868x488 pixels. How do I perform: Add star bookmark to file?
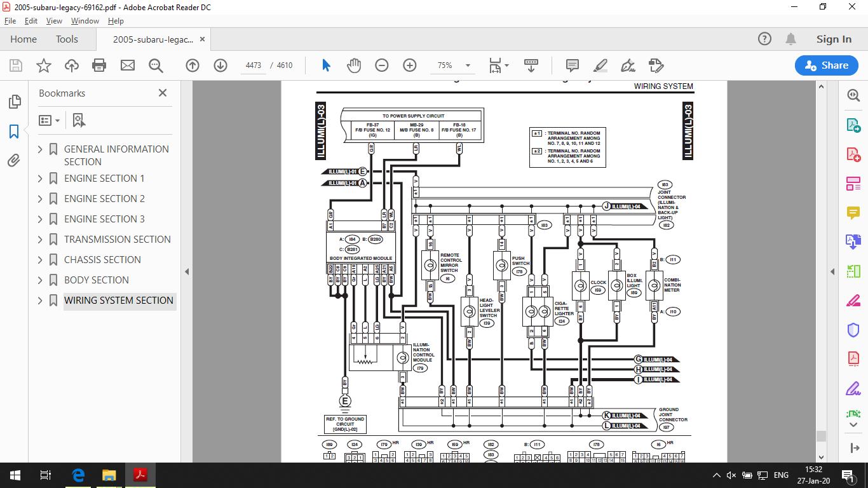[x=43, y=65]
